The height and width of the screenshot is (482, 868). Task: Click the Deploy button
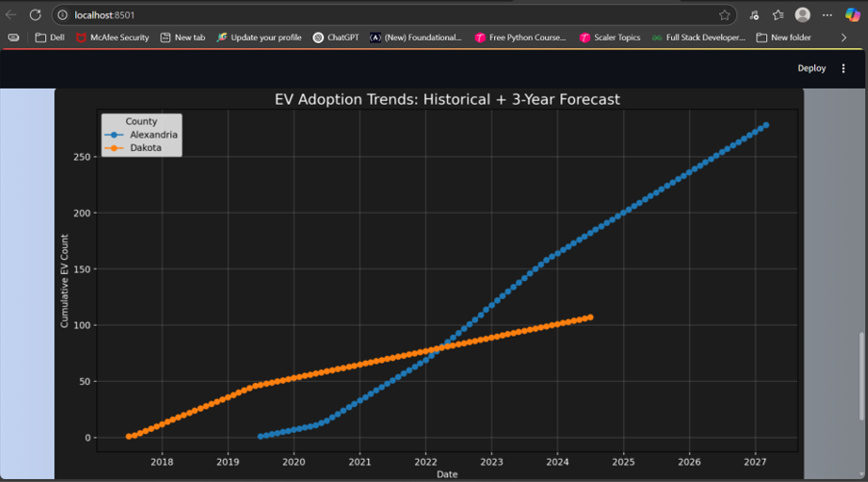(811, 68)
